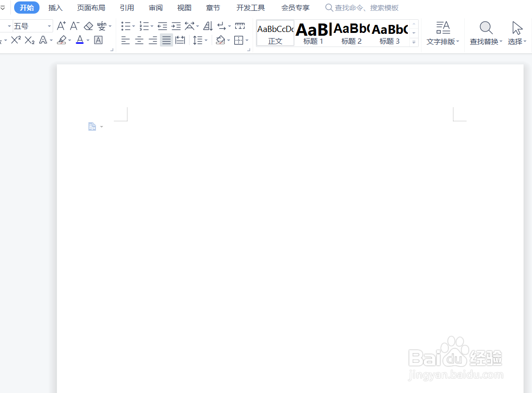Expand the phonetic guide dropdown arrow
The height and width of the screenshot is (393, 532).
(110, 26)
